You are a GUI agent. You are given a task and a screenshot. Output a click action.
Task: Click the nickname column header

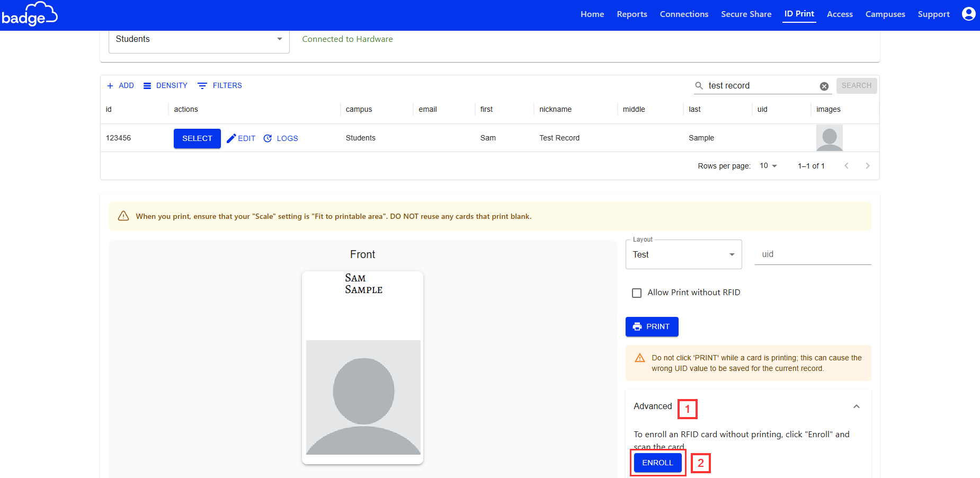coord(555,110)
